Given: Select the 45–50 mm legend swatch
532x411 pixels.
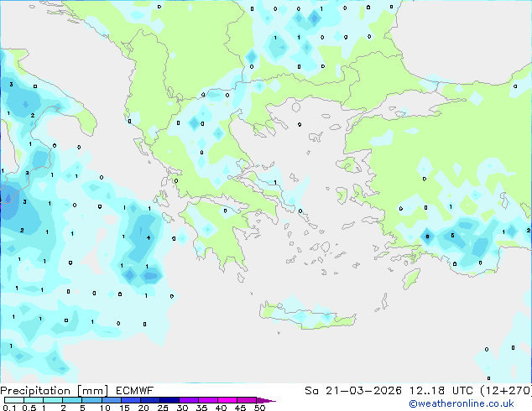Looking at the screenshot, I should [247, 400].
